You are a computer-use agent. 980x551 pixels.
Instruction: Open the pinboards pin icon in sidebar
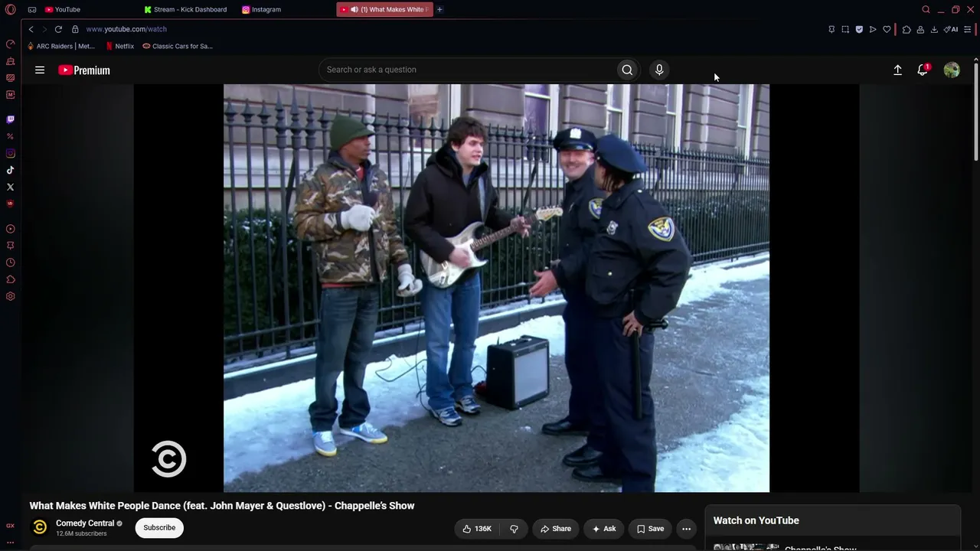coord(10,246)
